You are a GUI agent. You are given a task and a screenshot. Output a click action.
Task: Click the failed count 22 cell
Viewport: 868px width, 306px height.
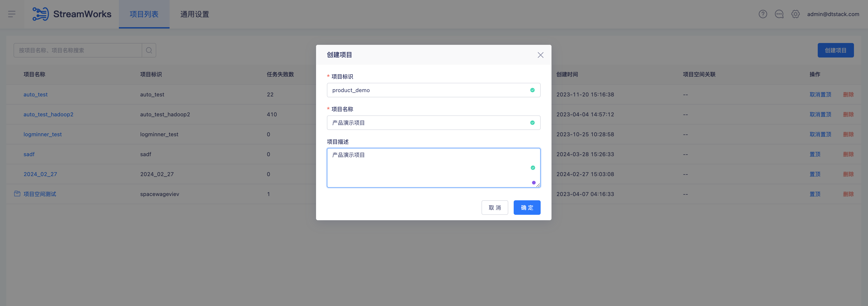pos(270,94)
